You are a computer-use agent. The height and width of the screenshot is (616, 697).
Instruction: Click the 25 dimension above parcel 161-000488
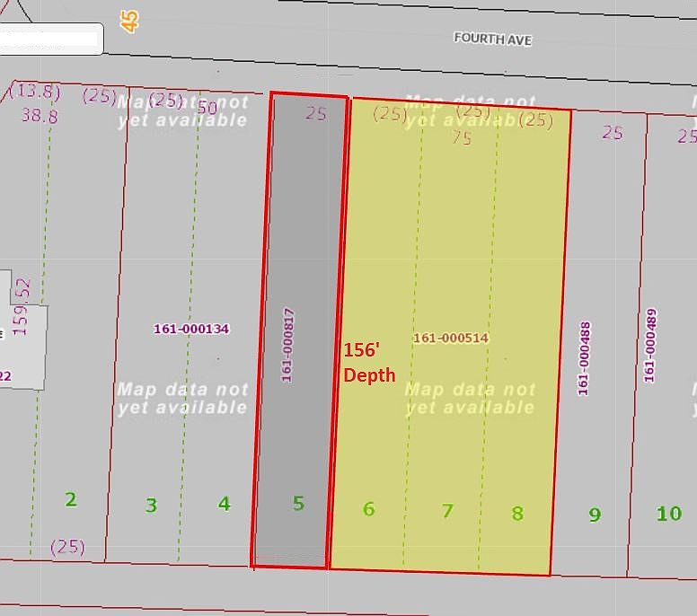click(x=613, y=132)
